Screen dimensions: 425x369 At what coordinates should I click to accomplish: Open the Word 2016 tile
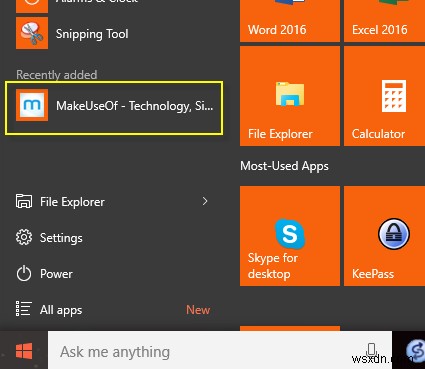coord(290,21)
